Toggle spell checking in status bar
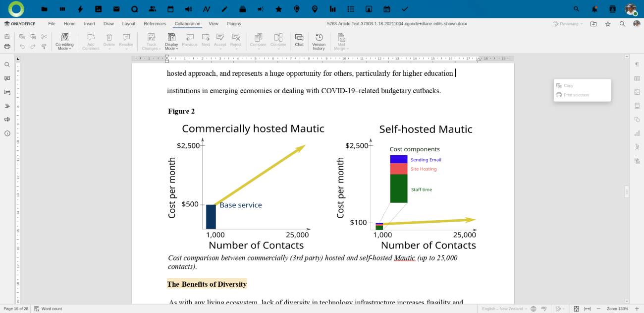This screenshot has width=644, height=313. point(544,309)
